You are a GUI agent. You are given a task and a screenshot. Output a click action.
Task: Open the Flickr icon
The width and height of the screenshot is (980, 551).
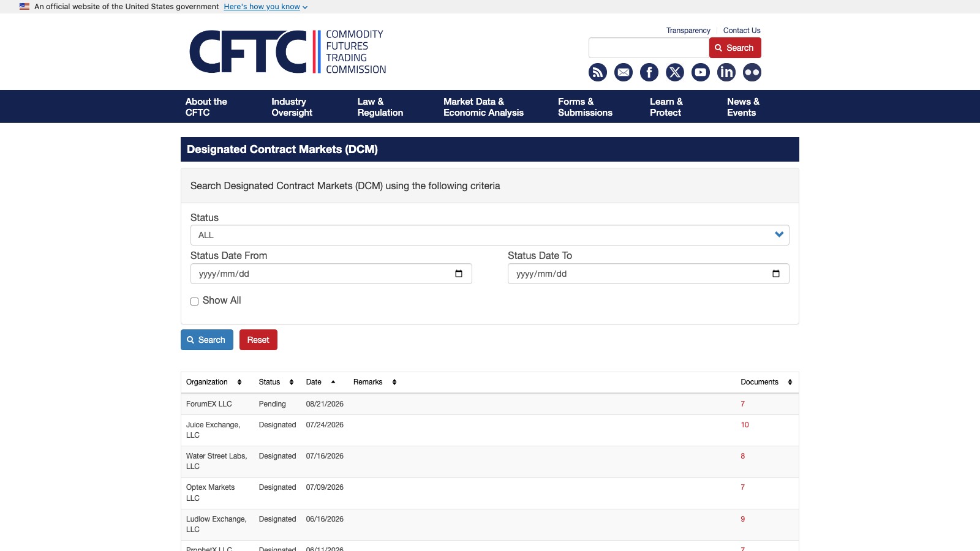752,72
